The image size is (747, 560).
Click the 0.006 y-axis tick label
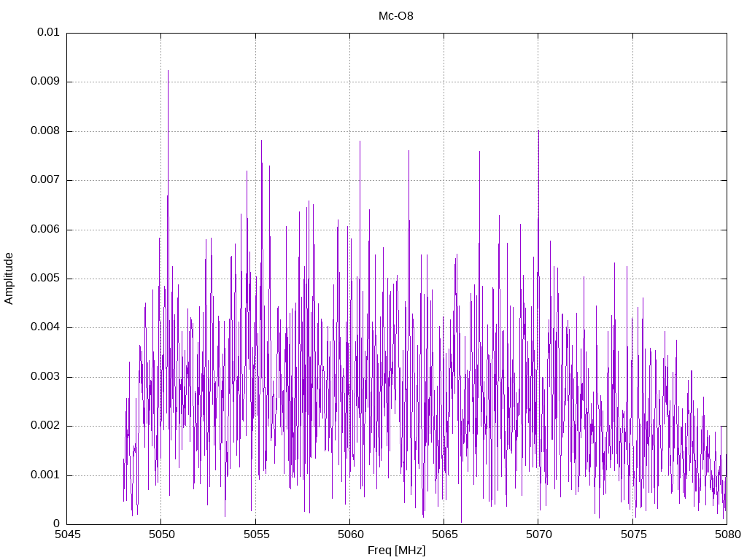click(x=45, y=229)
